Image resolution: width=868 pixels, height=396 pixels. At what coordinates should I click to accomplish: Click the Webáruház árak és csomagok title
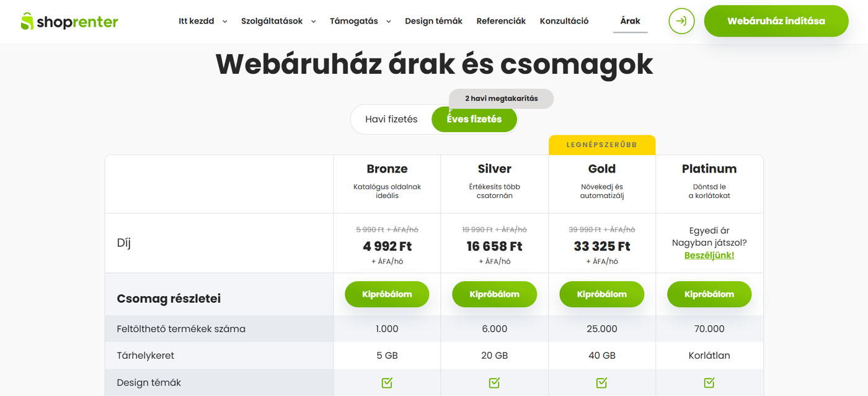(x=434, y=64)
